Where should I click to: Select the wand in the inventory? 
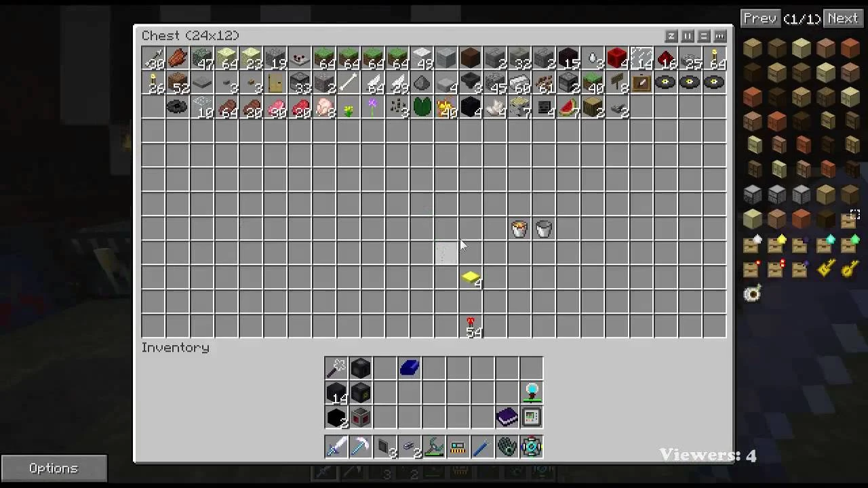click(x=336, y=368)
